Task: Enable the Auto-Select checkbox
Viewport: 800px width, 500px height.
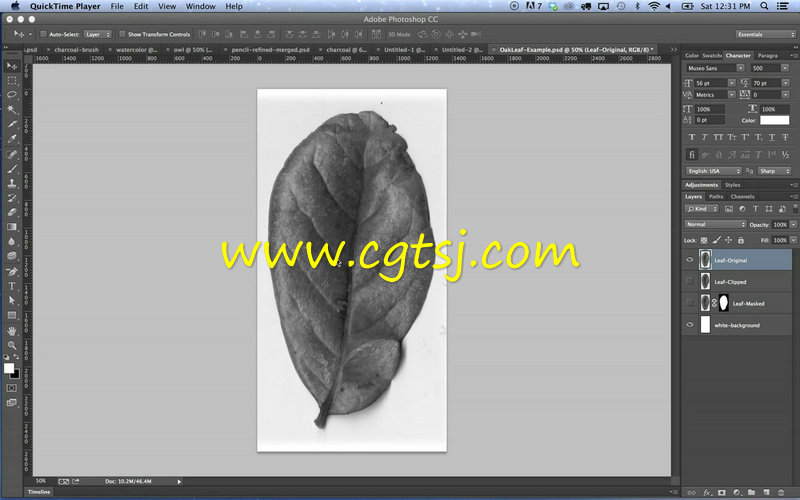Action: [43, 34]
